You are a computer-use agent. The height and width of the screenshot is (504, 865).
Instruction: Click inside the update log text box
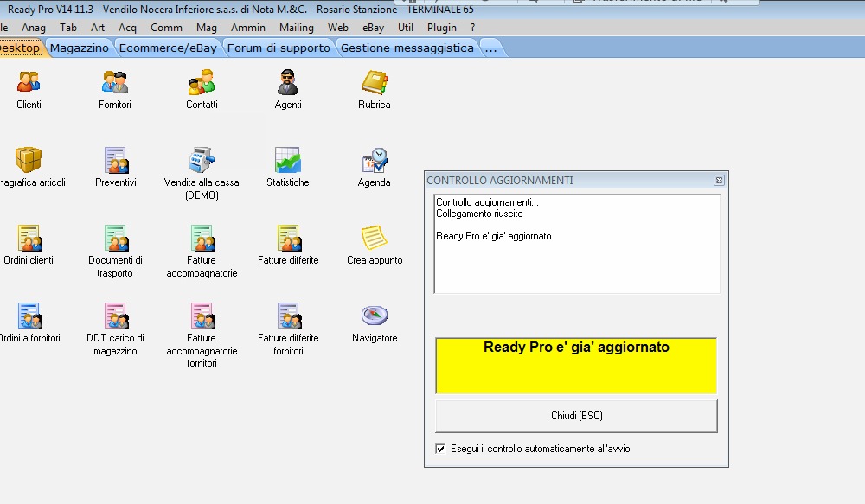(x=577, y=244)
